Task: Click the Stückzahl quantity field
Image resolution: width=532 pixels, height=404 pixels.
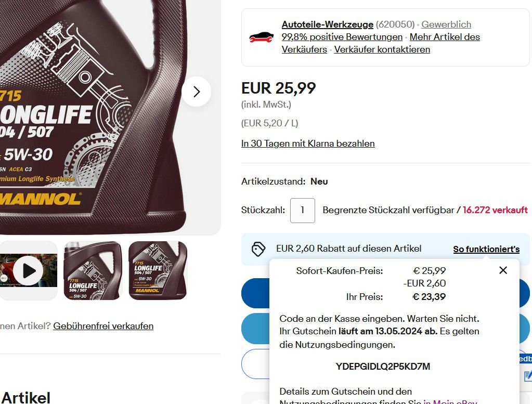Action: click(302, 210)
